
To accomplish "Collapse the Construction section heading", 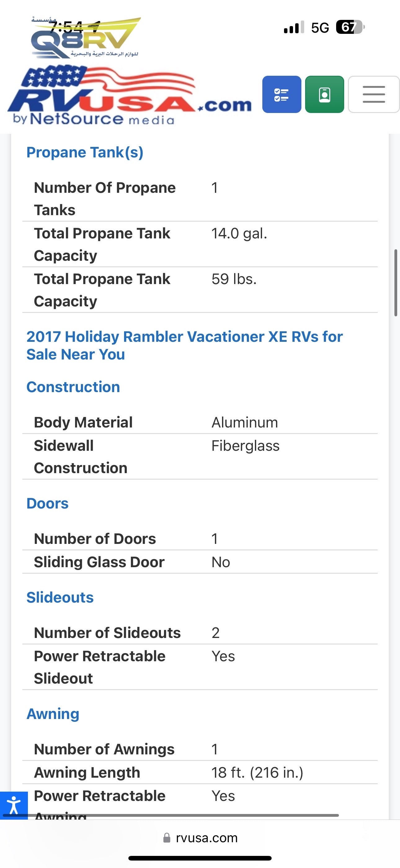I will click(x=73, y=387).
